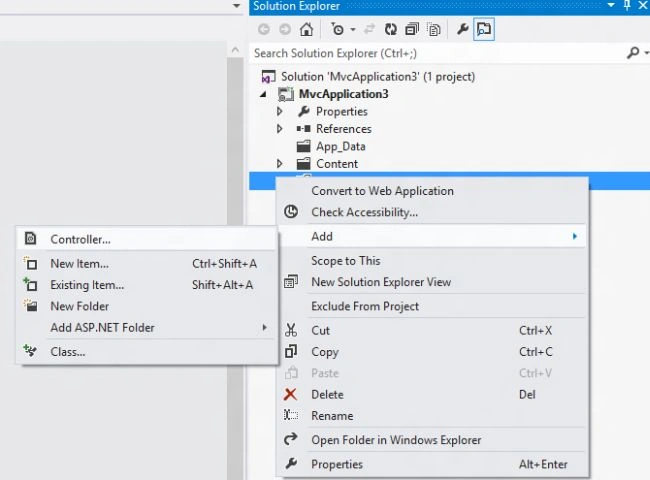650x480 pixels.
Task: Choose Controller... in Add submenu
Action: pos(146,239)
